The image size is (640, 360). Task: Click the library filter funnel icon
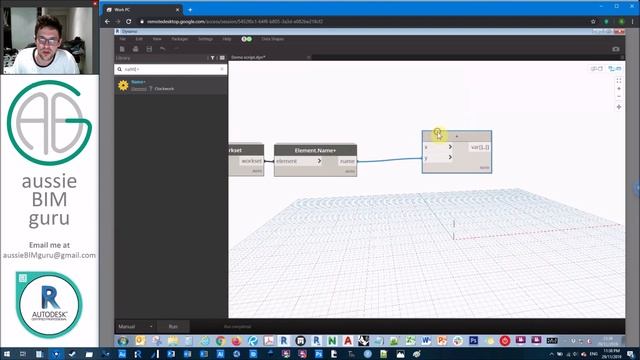tap(212, 58)
